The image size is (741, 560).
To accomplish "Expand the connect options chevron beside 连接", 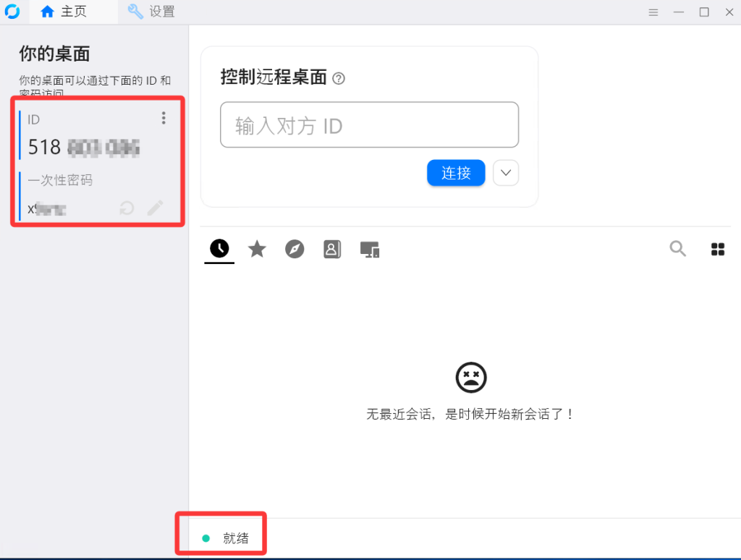I will pyautogui.click(x=505, y=173).
